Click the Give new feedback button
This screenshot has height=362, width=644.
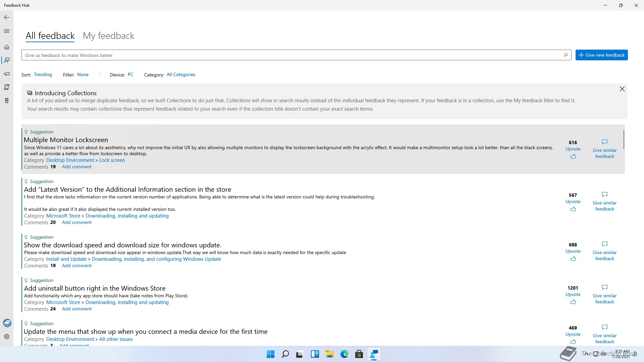click(x=601, y=55)
